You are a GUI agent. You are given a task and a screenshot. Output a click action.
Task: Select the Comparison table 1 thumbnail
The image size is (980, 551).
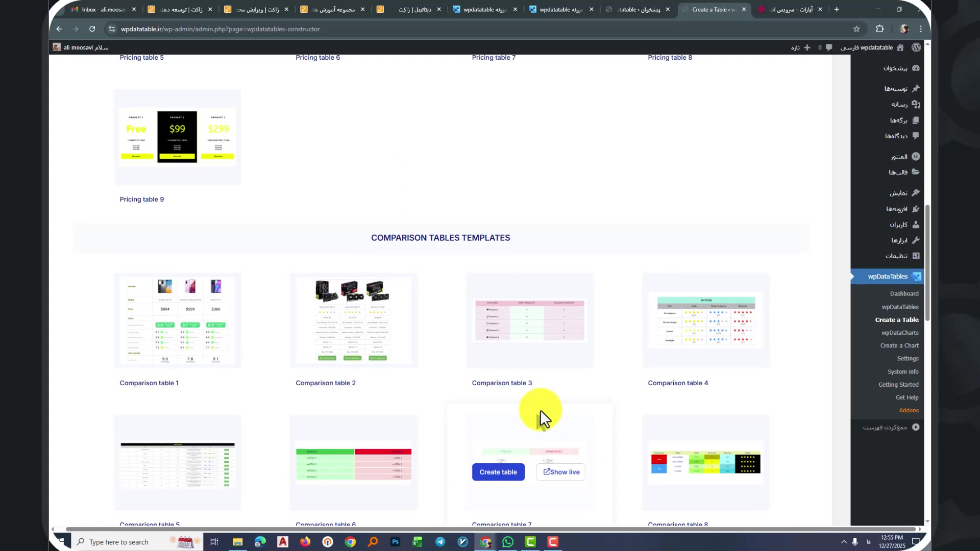point(178,320)
